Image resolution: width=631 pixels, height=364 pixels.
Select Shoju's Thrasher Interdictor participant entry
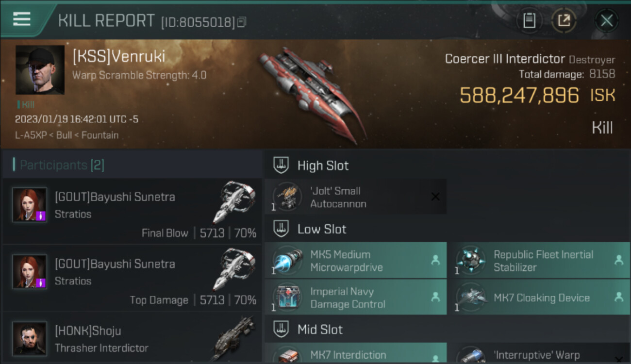[132, 338]
